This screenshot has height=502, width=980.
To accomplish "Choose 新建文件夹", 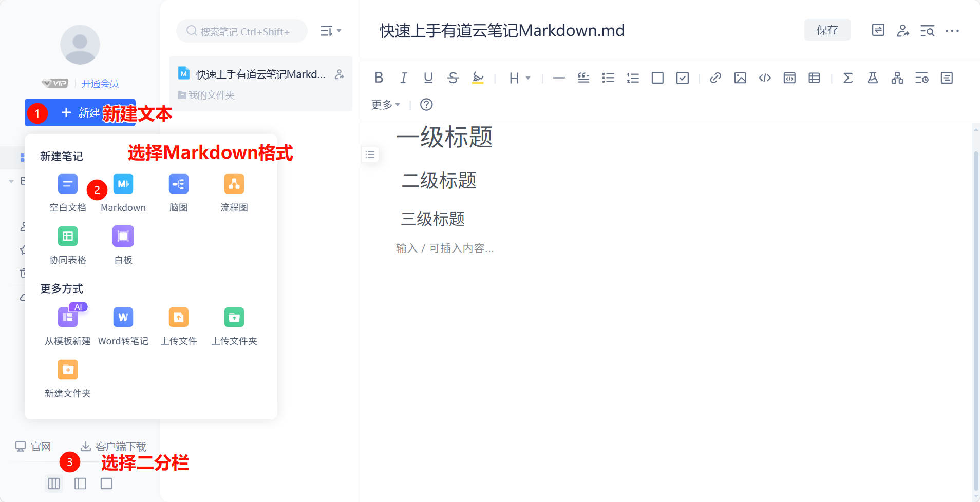I will click(x=68, y=379).
